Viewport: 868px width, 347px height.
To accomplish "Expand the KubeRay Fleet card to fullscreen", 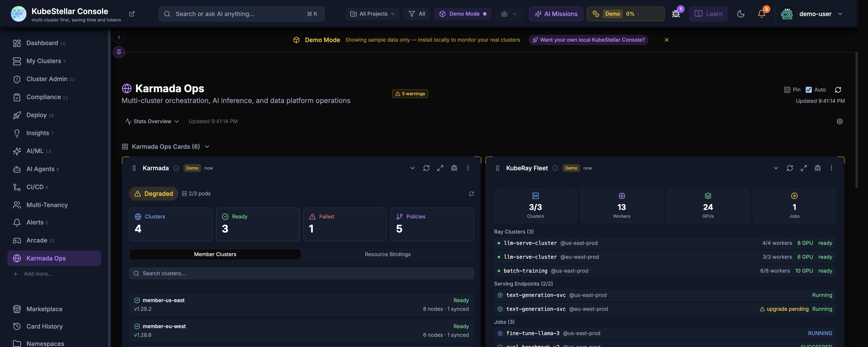I will (x=804, y=168).
